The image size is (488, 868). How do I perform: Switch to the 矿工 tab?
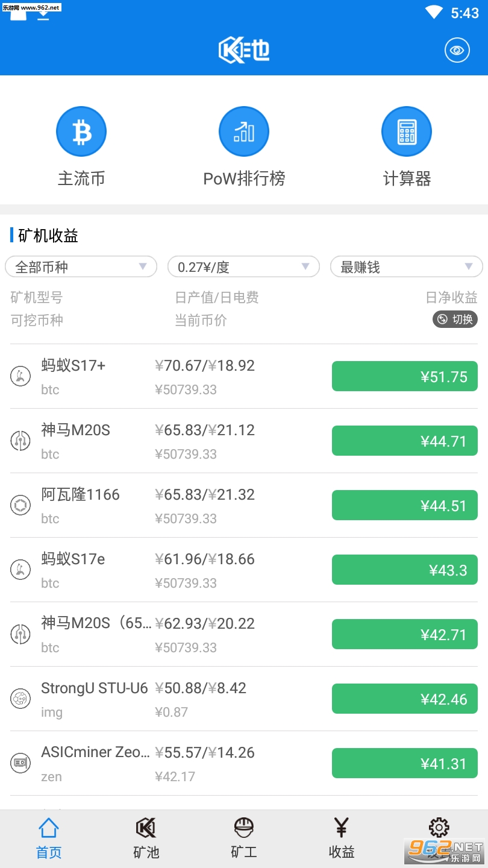(244, 838)
